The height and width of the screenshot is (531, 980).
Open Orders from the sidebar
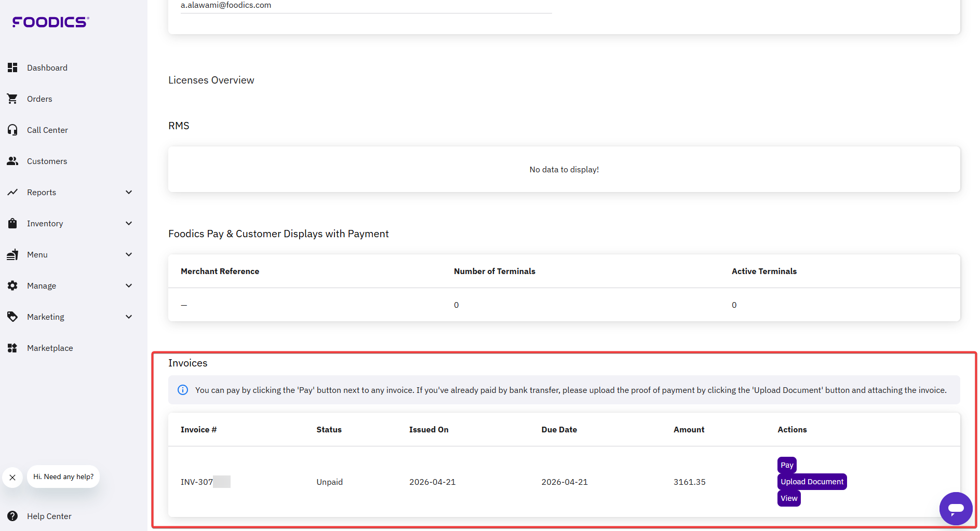coord(39,99)
